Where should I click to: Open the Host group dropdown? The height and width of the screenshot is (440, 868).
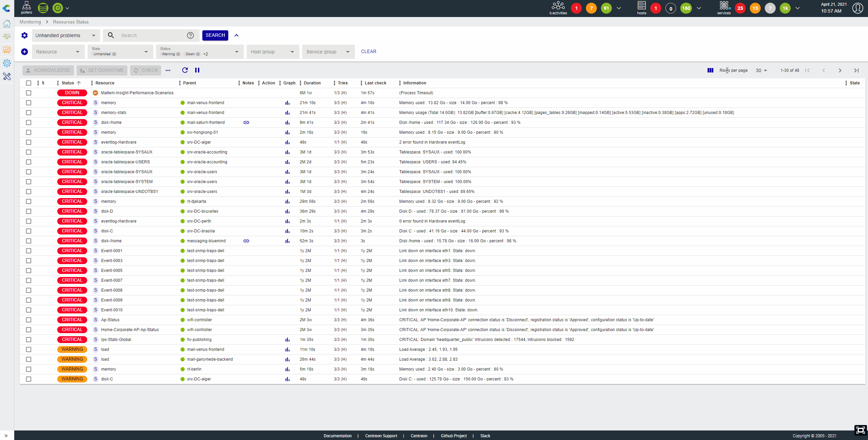point(273,52)
